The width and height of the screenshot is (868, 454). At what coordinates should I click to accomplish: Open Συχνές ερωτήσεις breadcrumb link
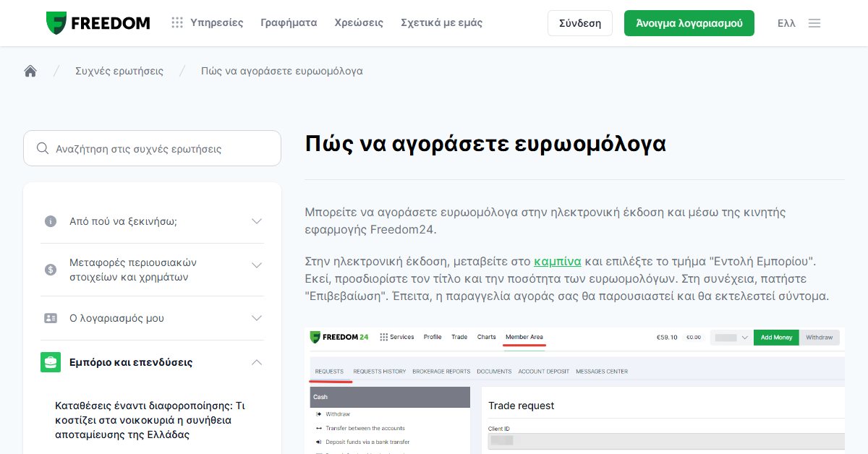point(119,71)
